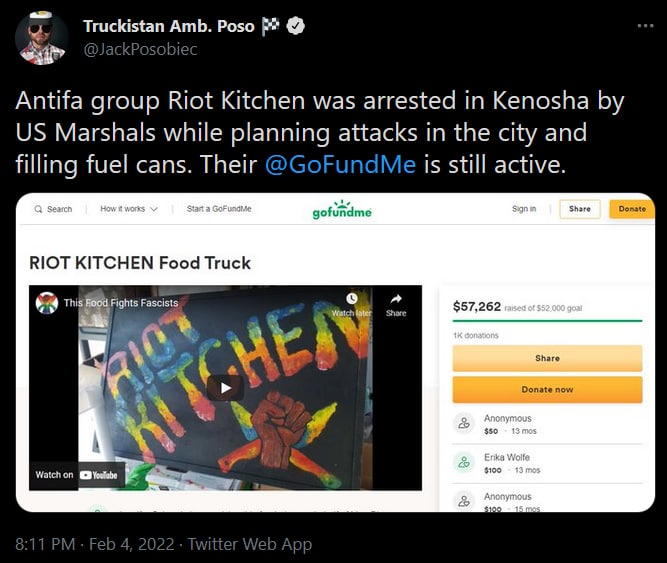Click the @GoFundMe mention link

[x=339, y=164]
